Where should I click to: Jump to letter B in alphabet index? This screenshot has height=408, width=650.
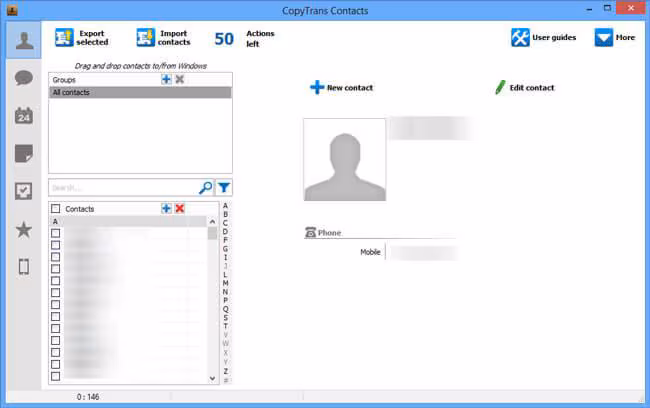(226, 214)
